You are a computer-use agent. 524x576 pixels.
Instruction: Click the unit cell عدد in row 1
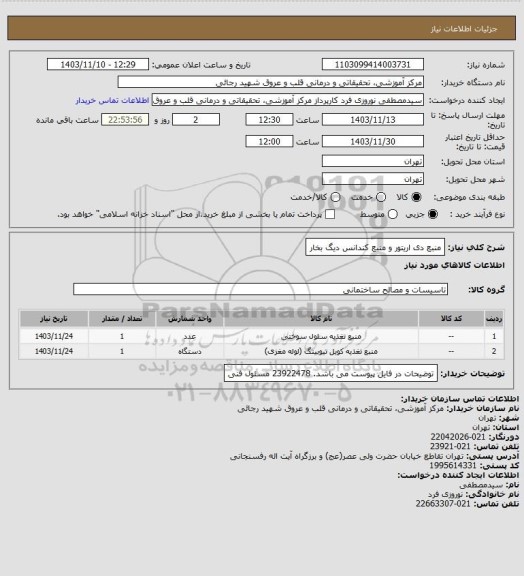tap(190, 336)
